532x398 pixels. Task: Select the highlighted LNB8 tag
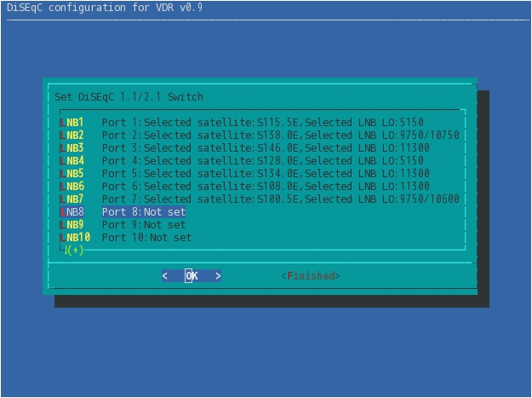coord(72,212)
